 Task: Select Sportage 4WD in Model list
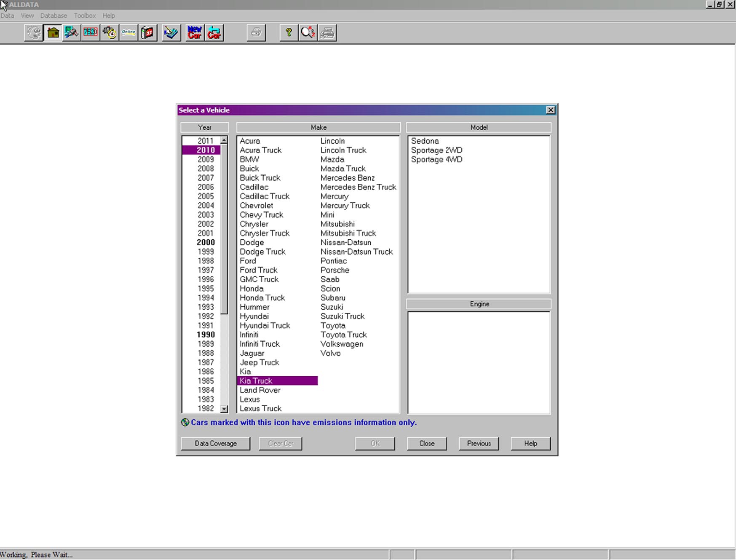point(436,160)
